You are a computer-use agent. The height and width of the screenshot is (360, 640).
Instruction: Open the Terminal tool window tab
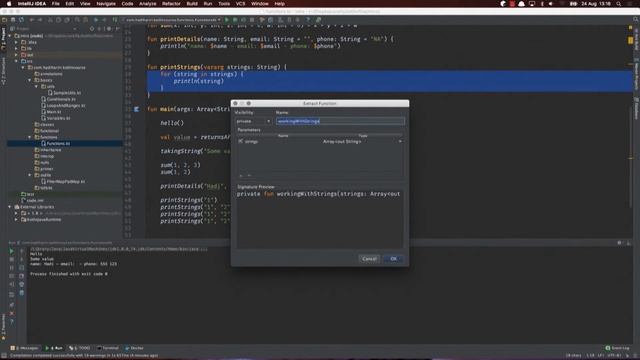(108, 348)
